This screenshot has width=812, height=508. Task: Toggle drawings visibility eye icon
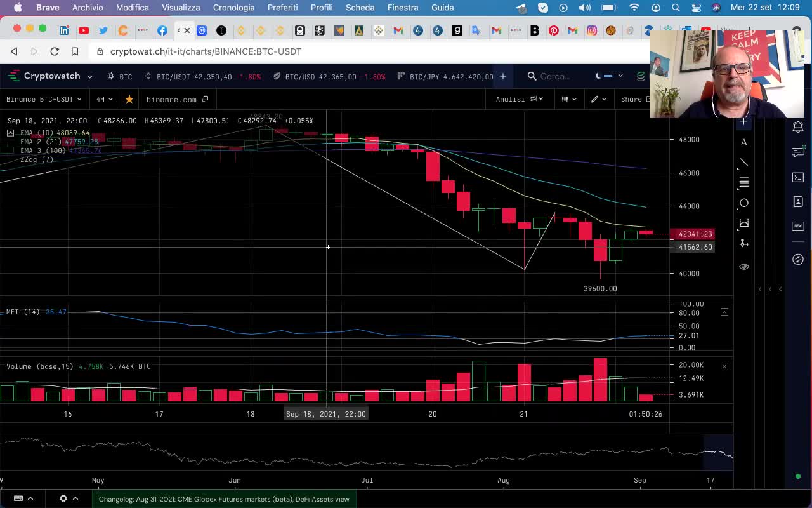[743, 267]
